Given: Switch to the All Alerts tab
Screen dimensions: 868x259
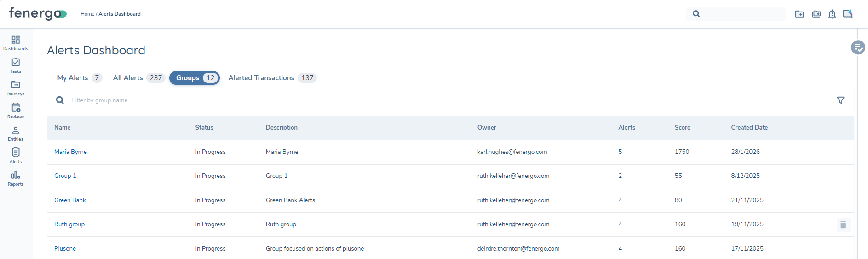Looking at the screenshot, I should pyautogui.click(x=138, y=78).
